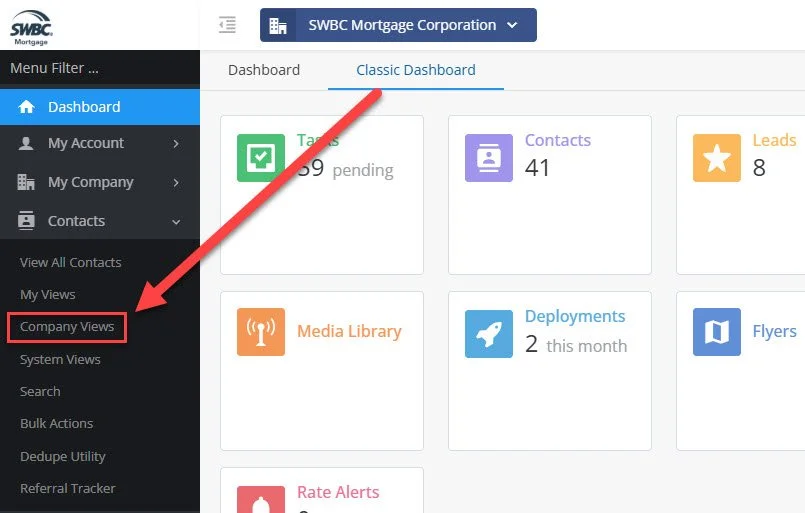Collapse the Contacts sidebar section

pos(100,221)
